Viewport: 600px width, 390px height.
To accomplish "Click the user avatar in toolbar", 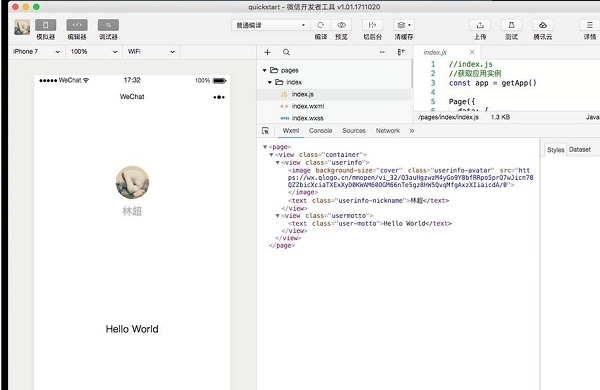I will tap(22, 27).
